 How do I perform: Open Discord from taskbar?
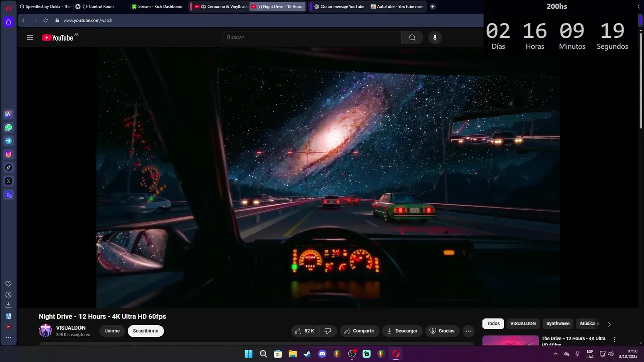pos(323,354)
